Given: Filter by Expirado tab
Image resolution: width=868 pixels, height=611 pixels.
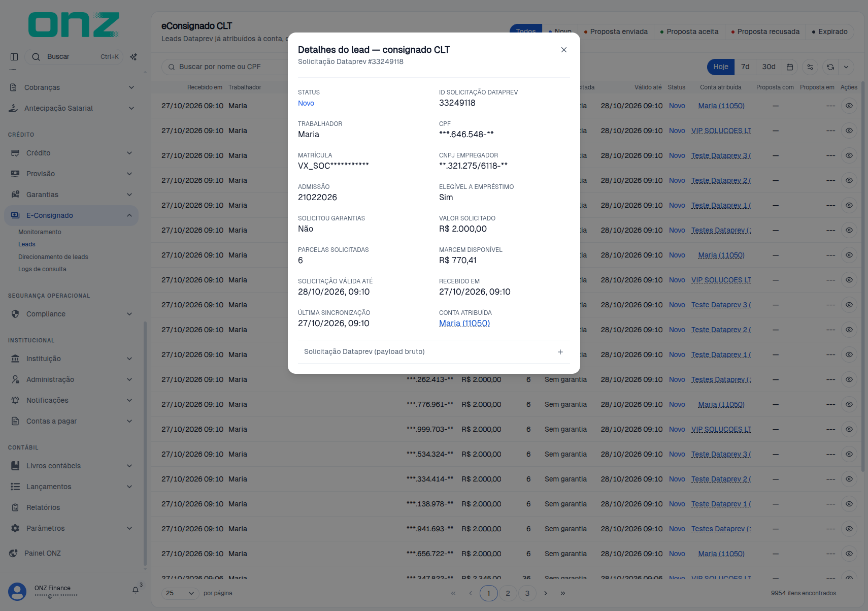Looking at the screenshot, I should [x=830, y=31].
